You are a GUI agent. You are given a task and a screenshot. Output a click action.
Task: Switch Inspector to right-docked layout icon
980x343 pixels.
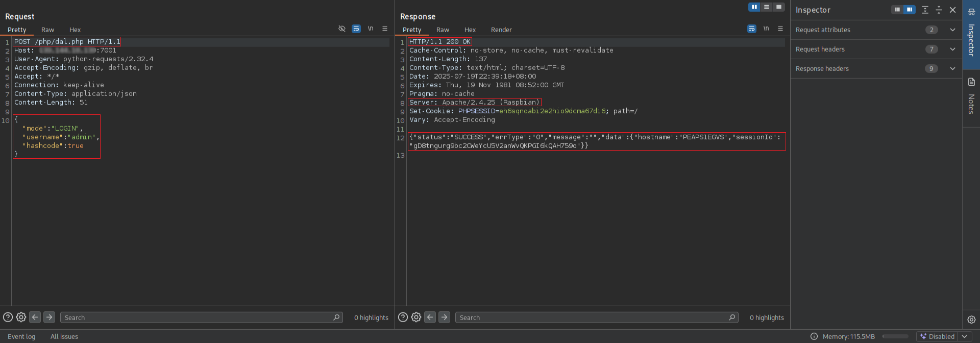[910, 10]
